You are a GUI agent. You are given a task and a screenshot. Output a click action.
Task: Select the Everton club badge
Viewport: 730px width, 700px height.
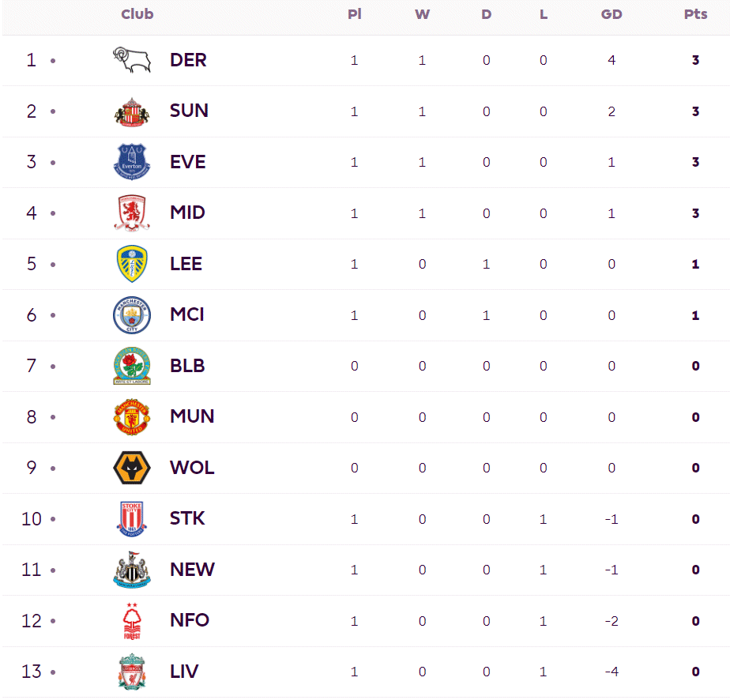point(131,162)
